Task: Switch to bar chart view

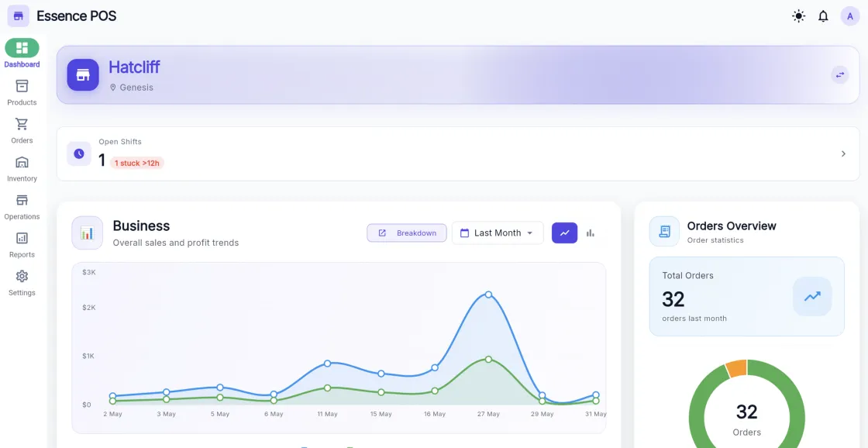Action: pyautogui.click(x=590, y=233)
